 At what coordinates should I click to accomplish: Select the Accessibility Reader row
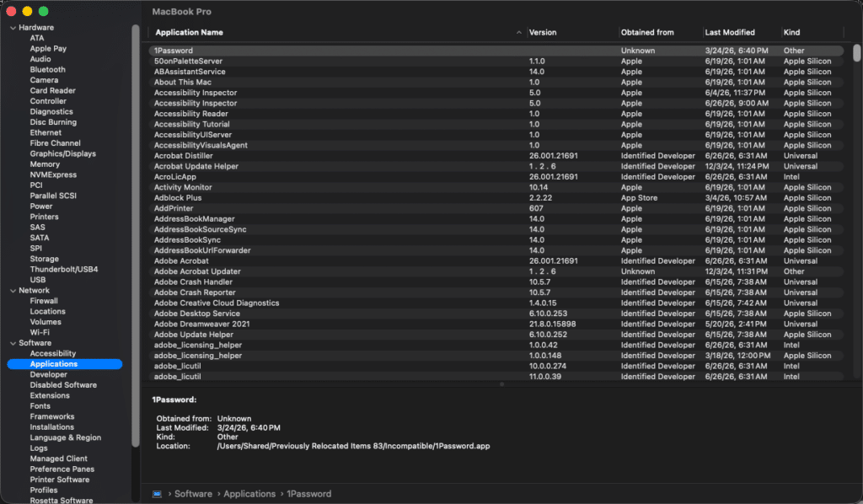[496, 114]
